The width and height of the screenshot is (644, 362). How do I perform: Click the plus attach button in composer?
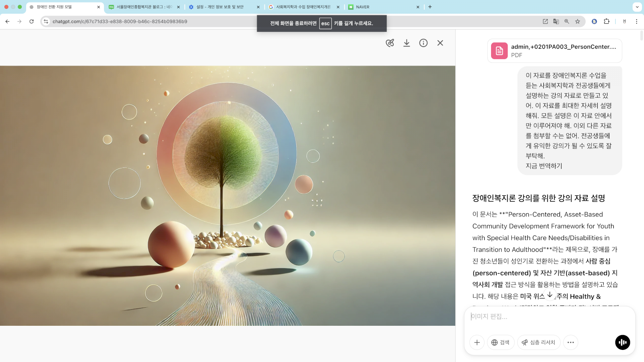click(x=477, y=342)
